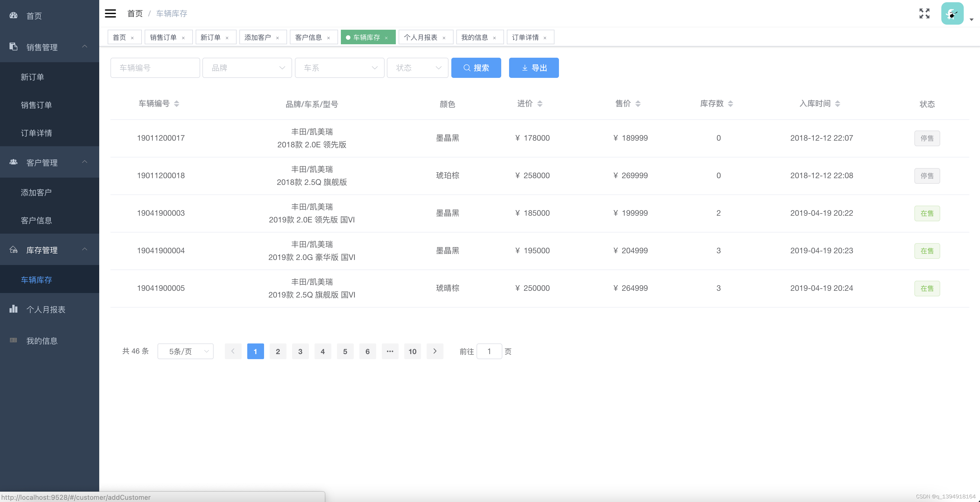980x502 pixels.
Task: Open the 品牌 brand dropdown
Action: click(x=247, y=68)
